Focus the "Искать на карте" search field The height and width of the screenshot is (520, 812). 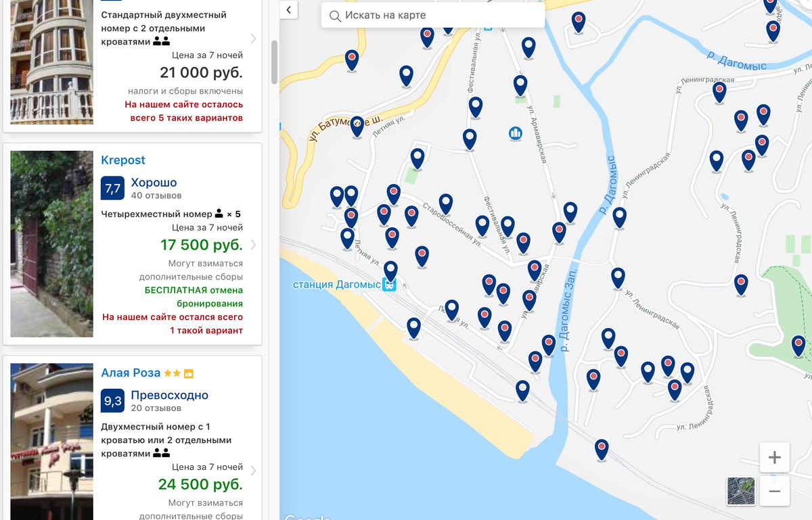(x=433, y=15)
